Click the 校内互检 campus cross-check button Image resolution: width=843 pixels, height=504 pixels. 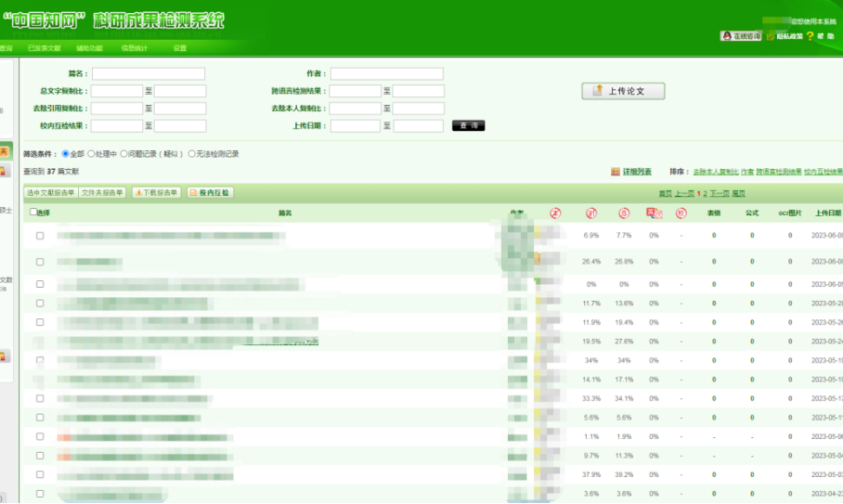coord(210,192)
